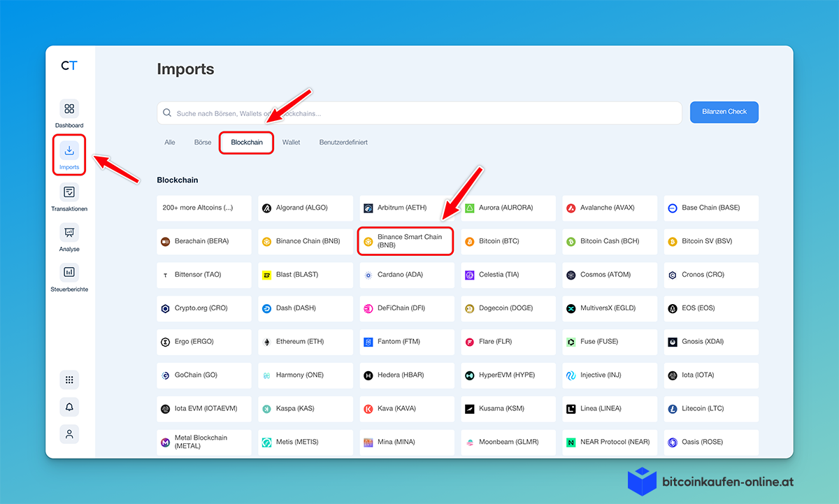
Task: Select Binance Smart Chain (BNB)
Action: [406, 241]
